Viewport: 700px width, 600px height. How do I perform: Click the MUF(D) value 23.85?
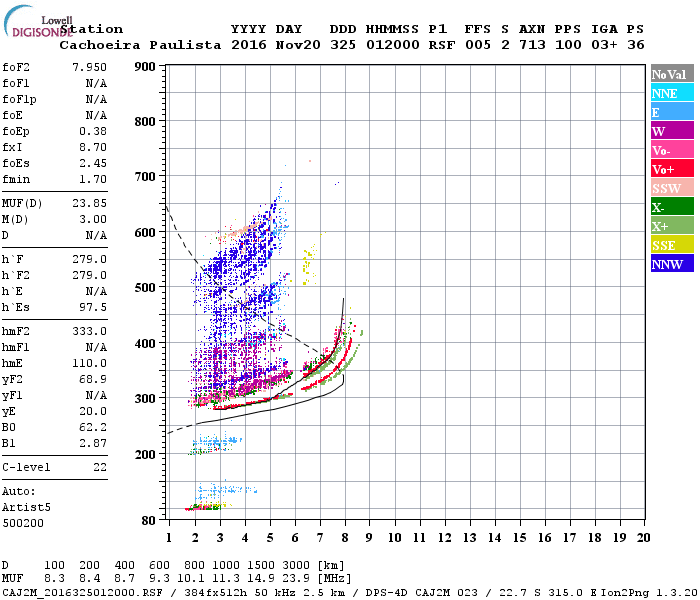click(89, 203)
